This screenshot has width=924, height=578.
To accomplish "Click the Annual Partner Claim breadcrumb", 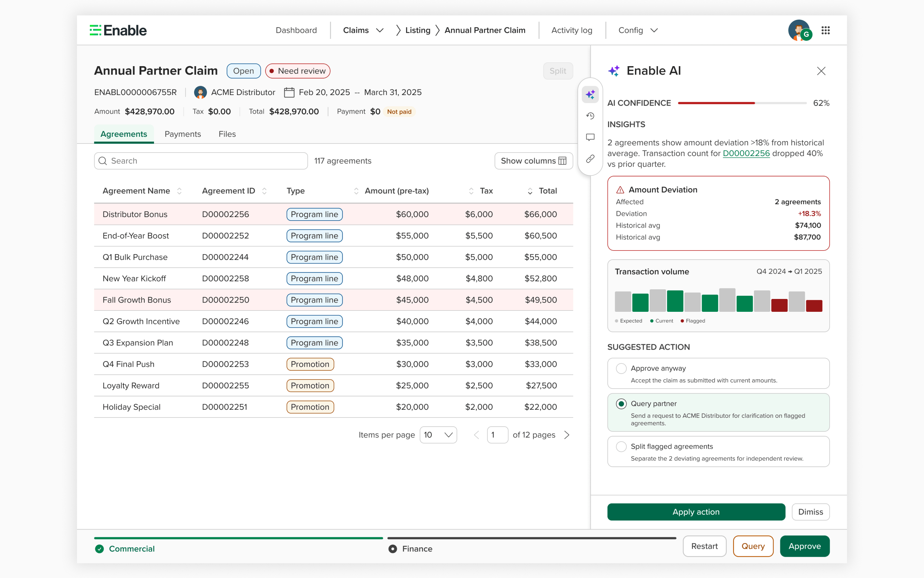I will (x=485, y=30).
